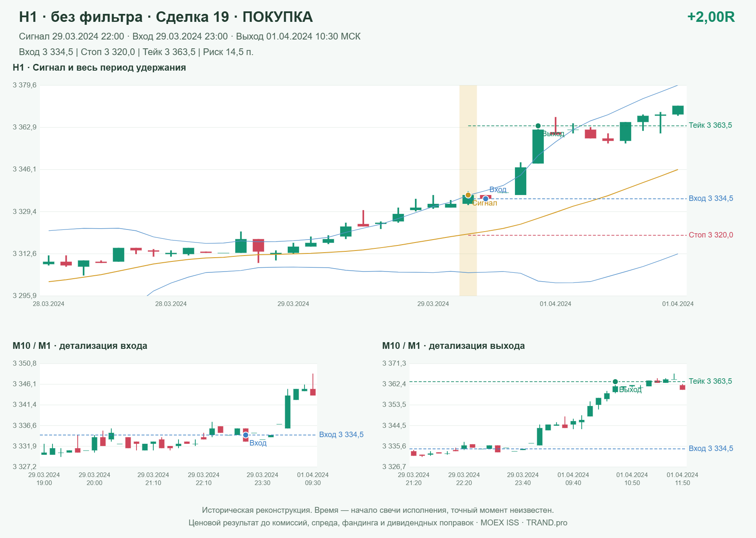Screen dimensions: 756x538
Task: Click the 'Тейк 3 363,5' label on H1 chart
Action: pos(710,125)
